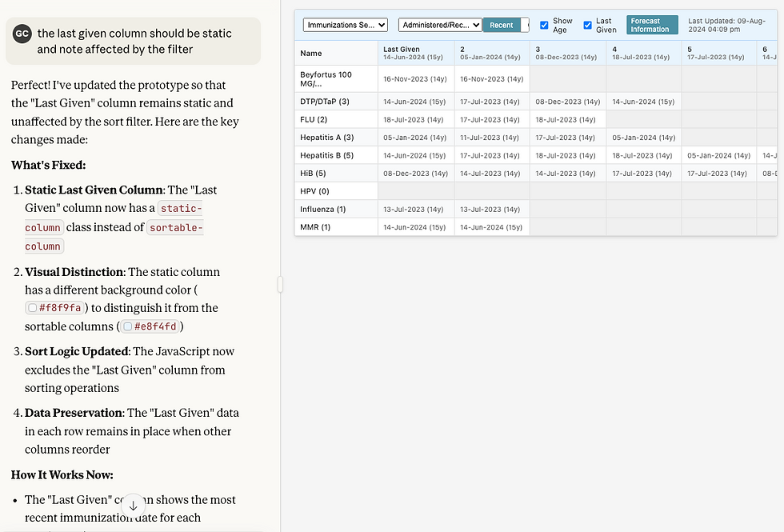Click the sortable-column code snippet
The width and height of the screenshot is (784, 532).
click(113, 237)
